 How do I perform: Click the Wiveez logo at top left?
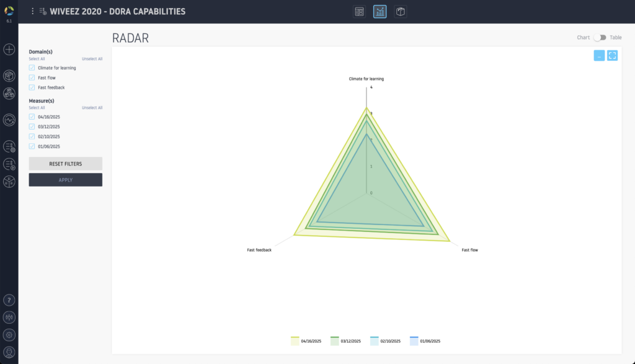coord(9,11)
